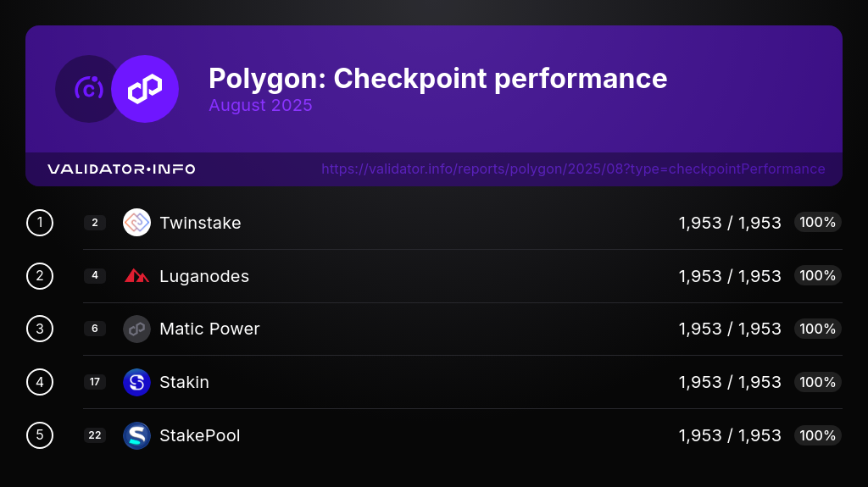Select the Stakin validator name

point(184,382)
